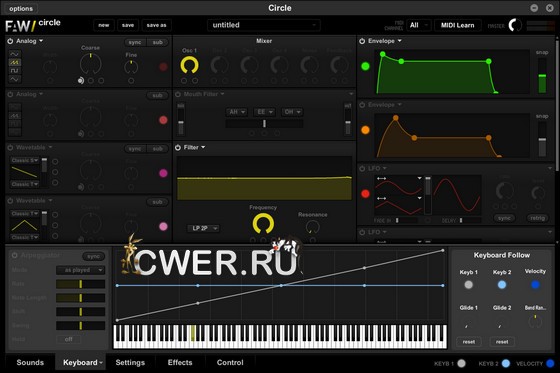
Task: Open the untitled preset name dropdown
Action: (264, 25)
